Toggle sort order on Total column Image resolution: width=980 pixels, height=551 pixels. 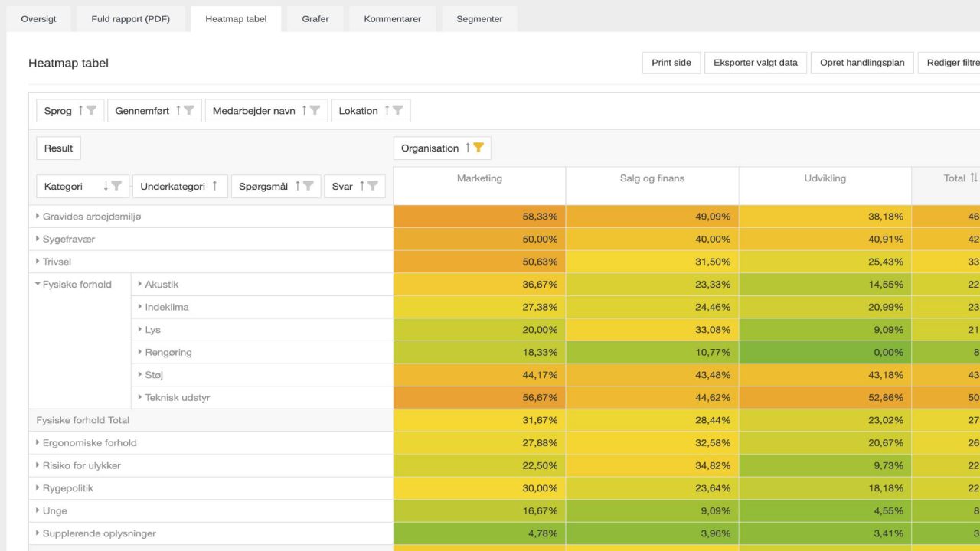(x=973, y=178)
